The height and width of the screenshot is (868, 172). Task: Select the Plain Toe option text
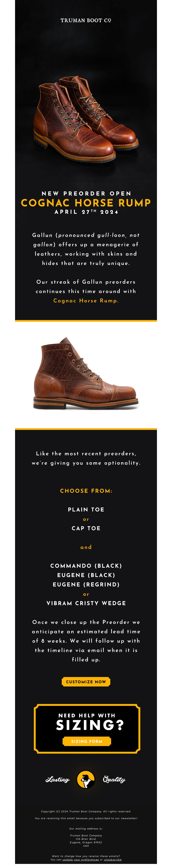click(x=86, y=509)
